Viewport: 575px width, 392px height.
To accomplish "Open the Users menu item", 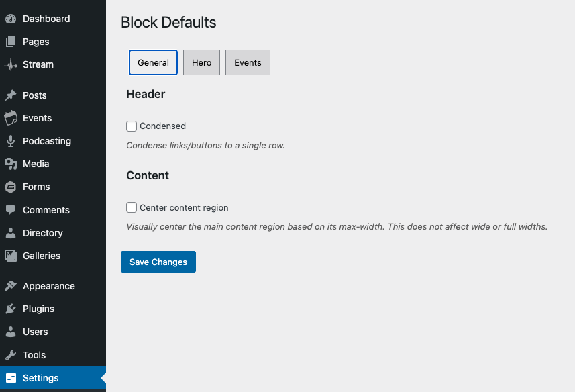I will (x=35, y=332).
